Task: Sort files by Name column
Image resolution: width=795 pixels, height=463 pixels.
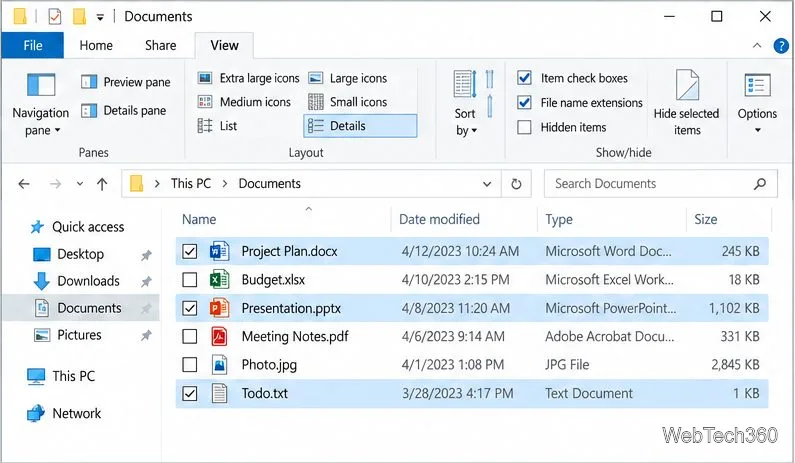Action: click(x=199, y=219)
